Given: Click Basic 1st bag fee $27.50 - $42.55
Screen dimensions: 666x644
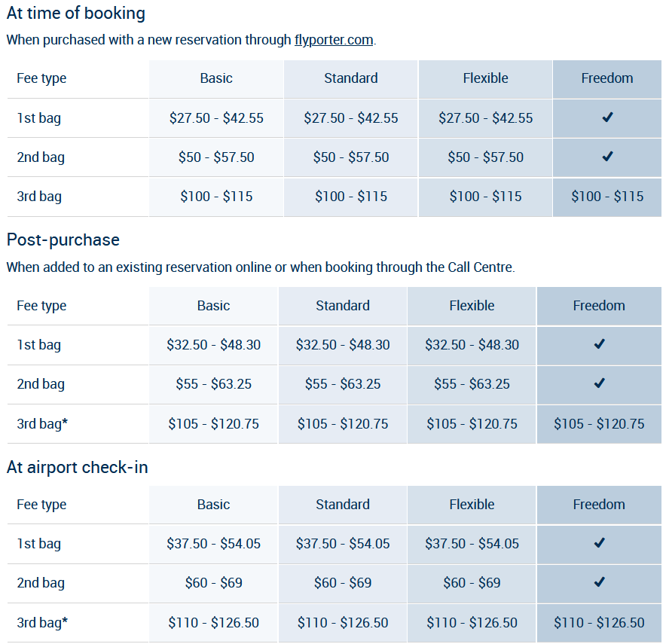Looking at the screenshot, I should (x=216, y=118).
